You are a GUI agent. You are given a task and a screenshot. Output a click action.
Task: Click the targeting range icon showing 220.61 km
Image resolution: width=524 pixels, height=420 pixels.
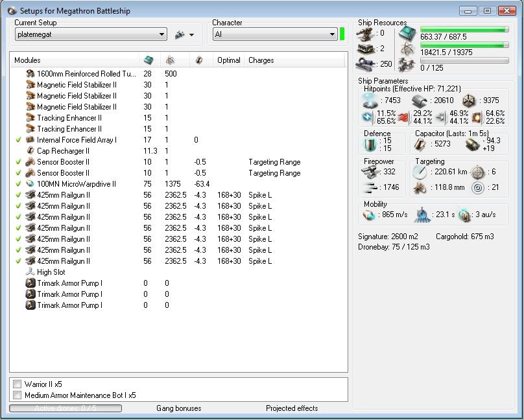[x=420, y=172]
